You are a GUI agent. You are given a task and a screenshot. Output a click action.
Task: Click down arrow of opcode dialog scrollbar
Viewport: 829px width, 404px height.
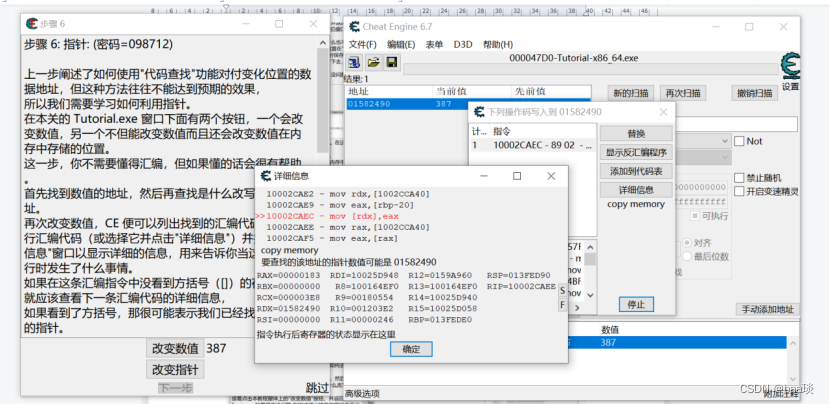click(x=590, y=295)
